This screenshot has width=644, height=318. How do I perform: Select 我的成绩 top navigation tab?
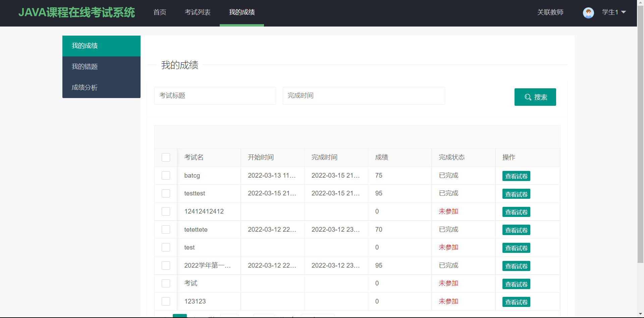click(x=242, y=12)
